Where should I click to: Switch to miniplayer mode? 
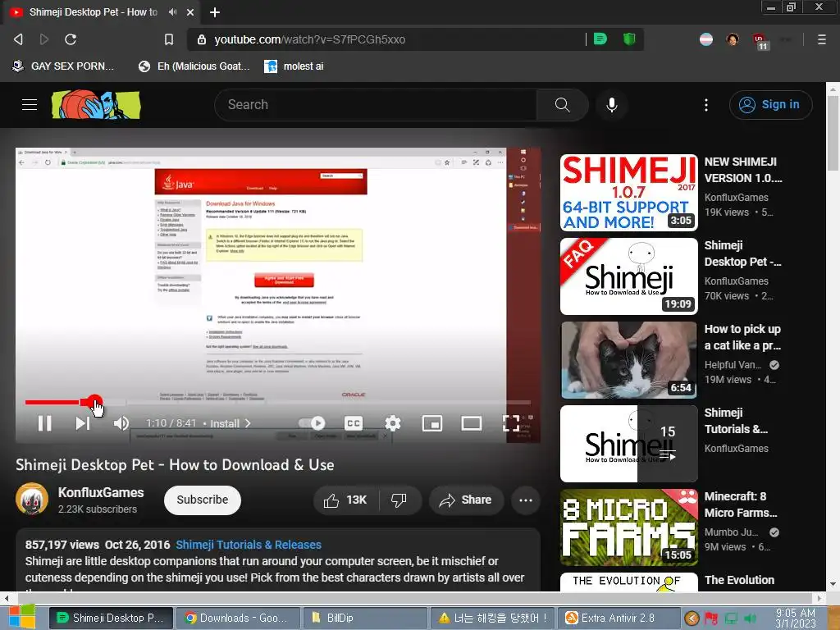[431, 423]
